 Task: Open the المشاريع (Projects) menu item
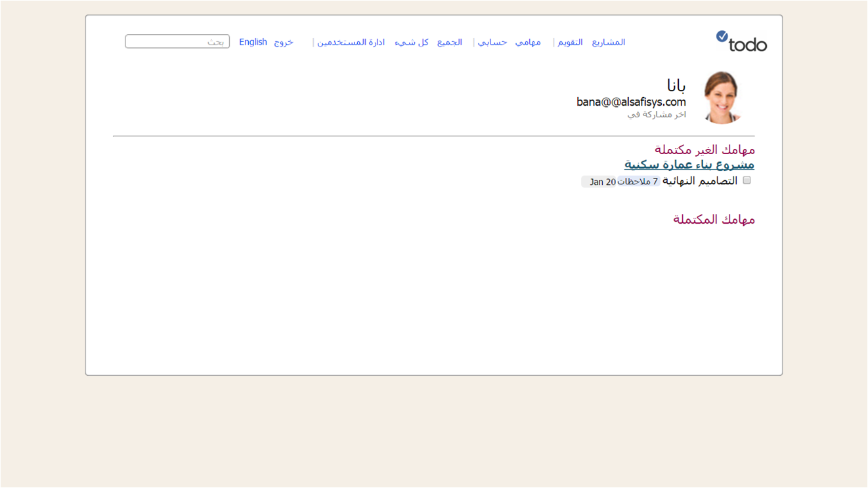[x=608, y=42]
